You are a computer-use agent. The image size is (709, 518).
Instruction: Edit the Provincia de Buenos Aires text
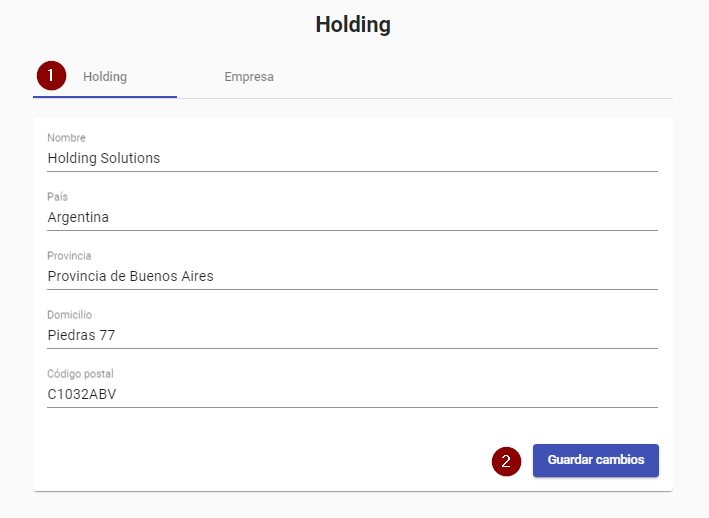pos(130,276)
